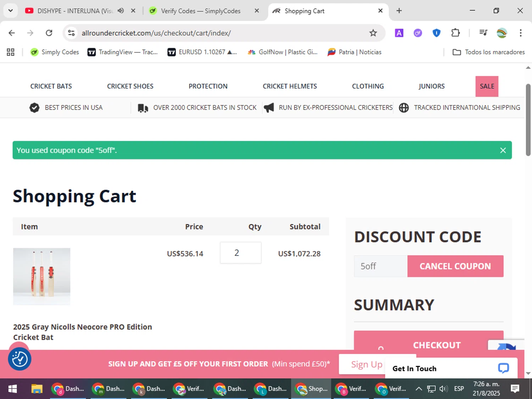The height and width of the screenshot is (399, 532).
Task: Open the notification center icon
Action: (x=515, y=389)
